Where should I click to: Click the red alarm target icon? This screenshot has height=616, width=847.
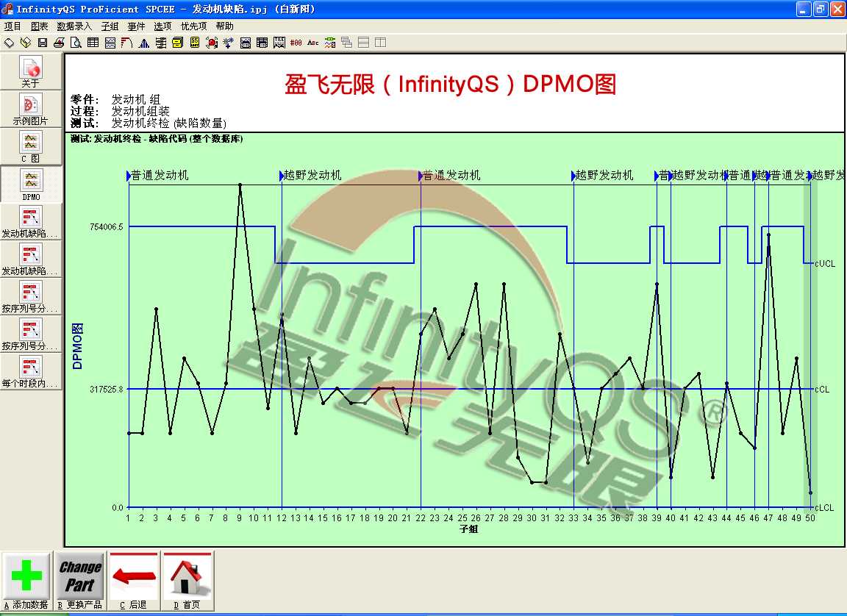coord(212,43)
